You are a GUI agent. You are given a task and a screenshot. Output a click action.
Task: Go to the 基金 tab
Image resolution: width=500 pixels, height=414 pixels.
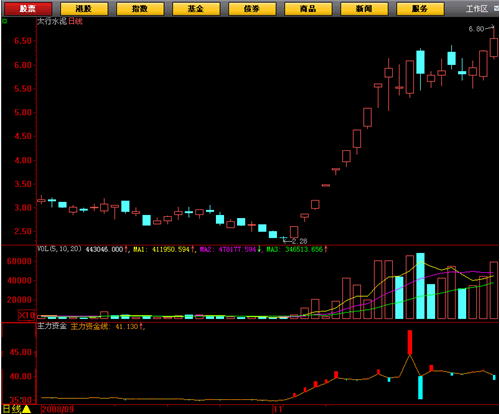(x=196, y=9)
